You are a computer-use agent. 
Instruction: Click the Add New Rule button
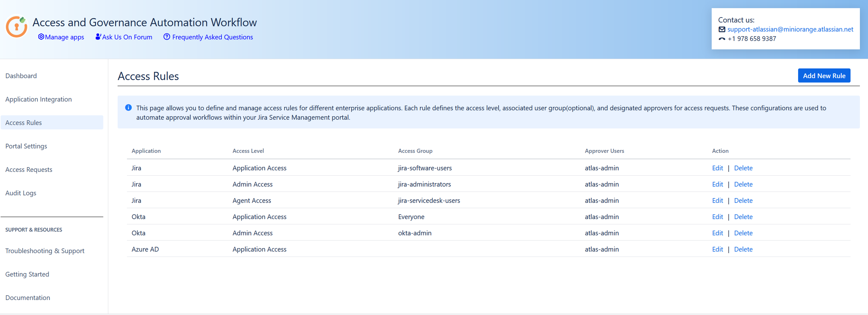coord(824,76)
